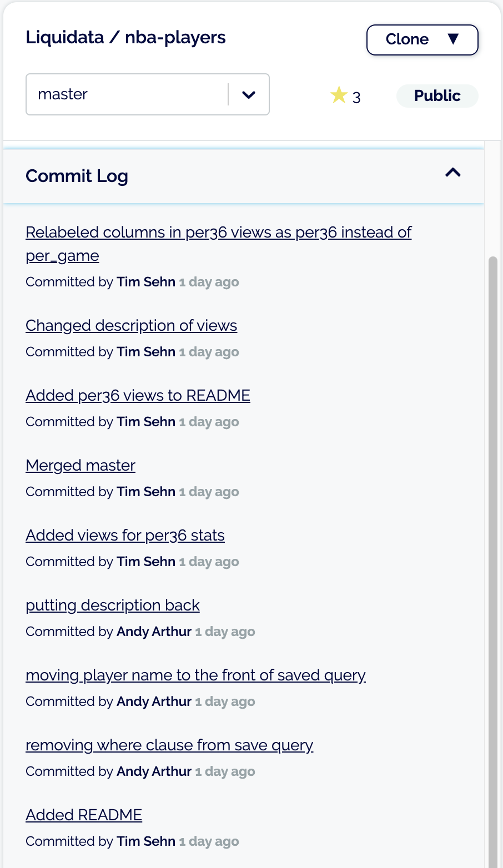Click the Public visibility badge
The image size is (503, 868).
point(437,95)
